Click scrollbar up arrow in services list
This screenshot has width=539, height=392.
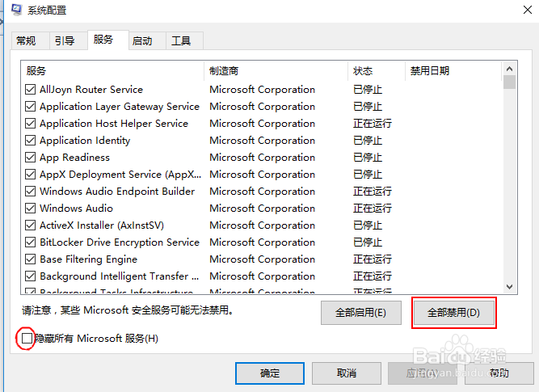pyautogui.click(x=509, y=70)
